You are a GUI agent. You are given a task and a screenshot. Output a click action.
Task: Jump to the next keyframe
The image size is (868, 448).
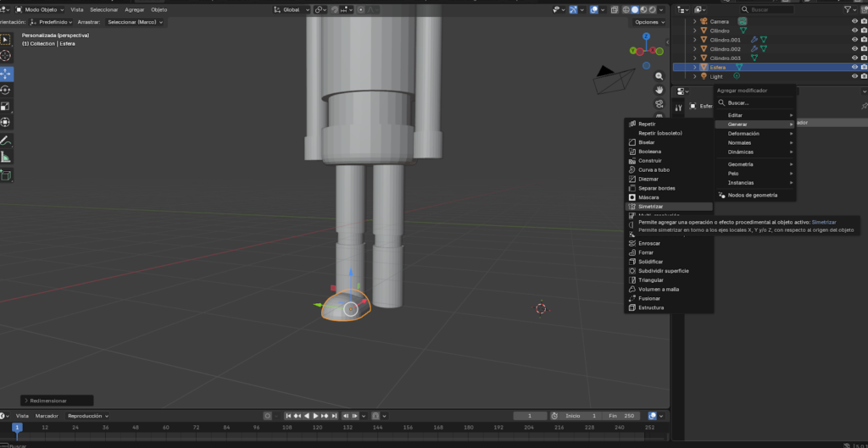click(325, 416)
